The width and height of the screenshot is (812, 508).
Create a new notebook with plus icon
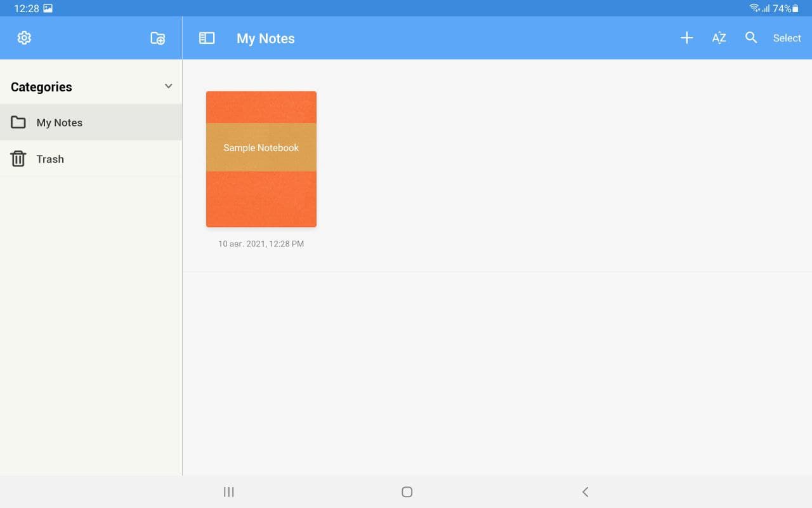point(686,38)
